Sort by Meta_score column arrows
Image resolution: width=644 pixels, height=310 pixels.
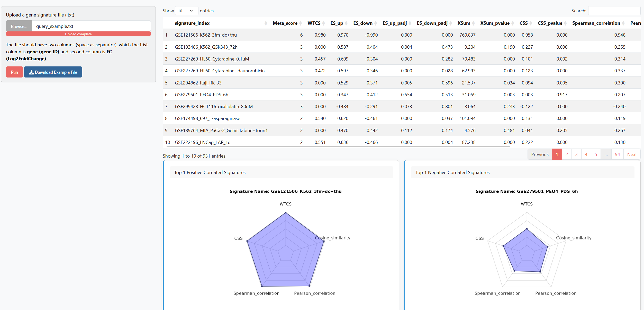pos(301,23)
